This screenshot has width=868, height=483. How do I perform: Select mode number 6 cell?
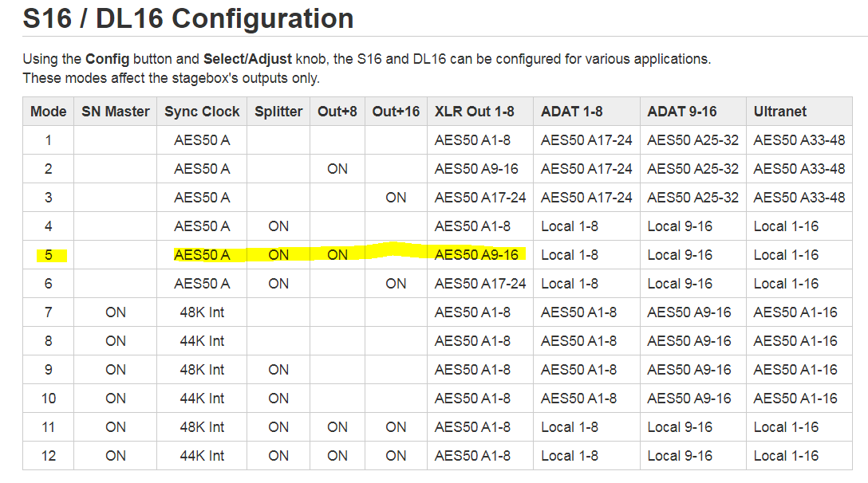click(x=48, y=284)
